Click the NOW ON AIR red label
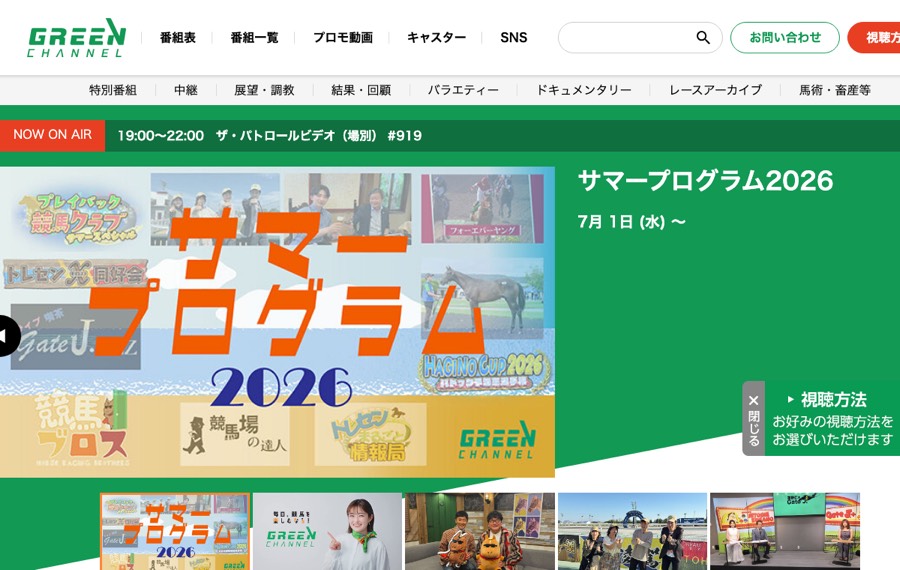This screenshot has height=570, width=900. coord(52,135)
